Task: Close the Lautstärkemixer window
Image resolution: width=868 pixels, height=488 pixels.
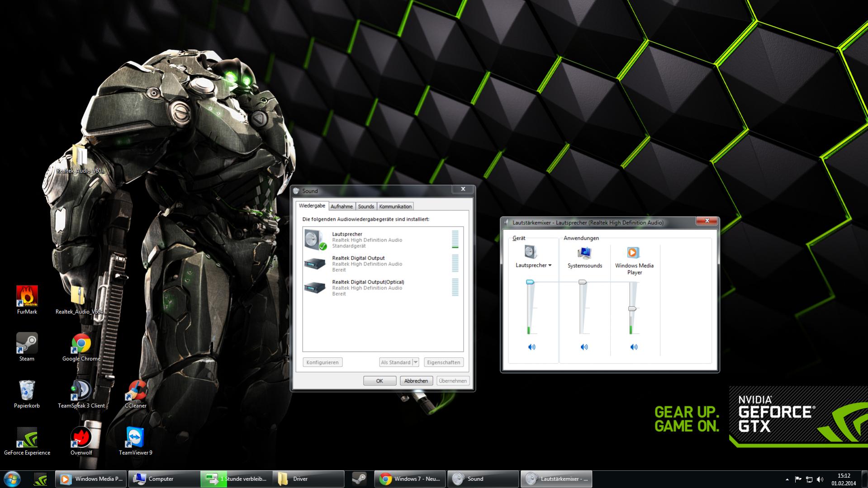Action: (707, 221)
